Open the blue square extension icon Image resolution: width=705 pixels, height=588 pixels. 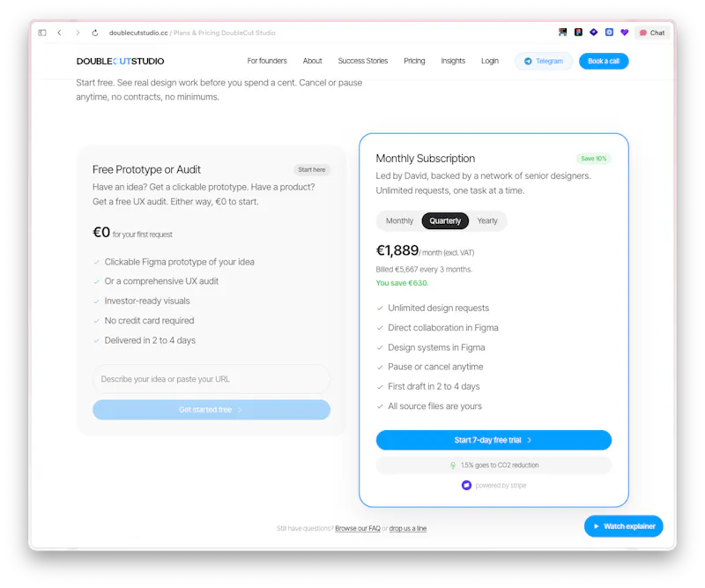pos(609,33)
